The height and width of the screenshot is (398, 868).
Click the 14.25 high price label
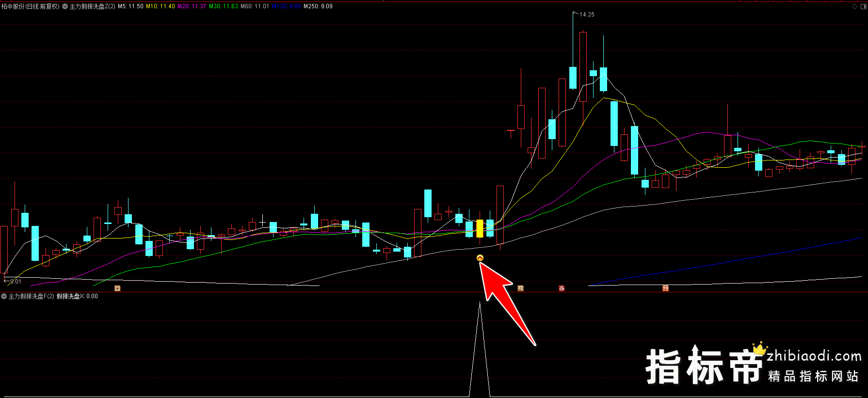tap(587, 15)
